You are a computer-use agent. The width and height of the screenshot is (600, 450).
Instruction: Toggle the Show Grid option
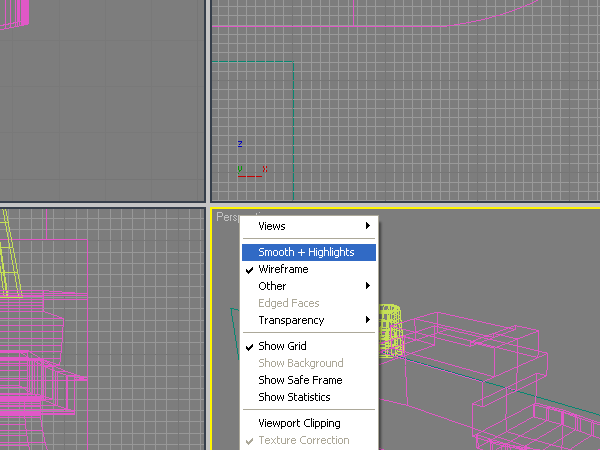309,346
